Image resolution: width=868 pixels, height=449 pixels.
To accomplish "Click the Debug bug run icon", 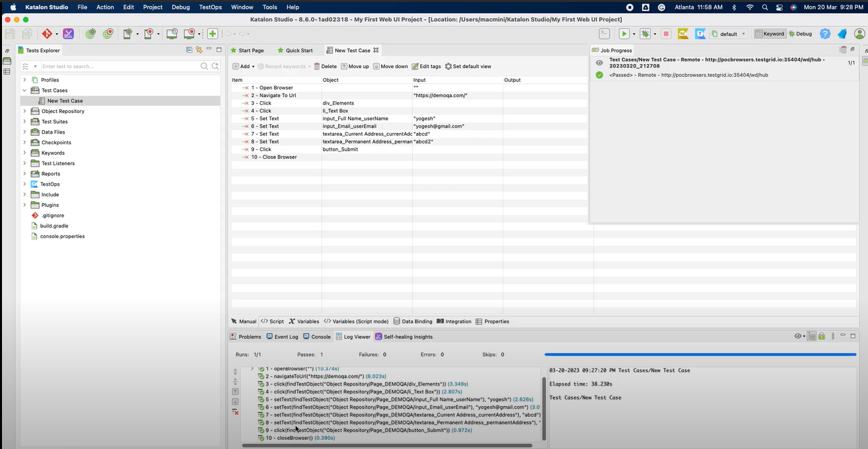I will tap(645, 34).
